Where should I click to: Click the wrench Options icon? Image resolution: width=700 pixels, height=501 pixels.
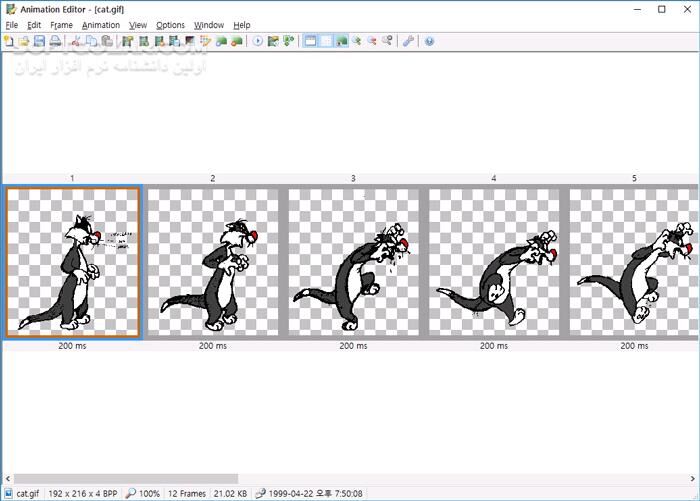coord(408,41)
